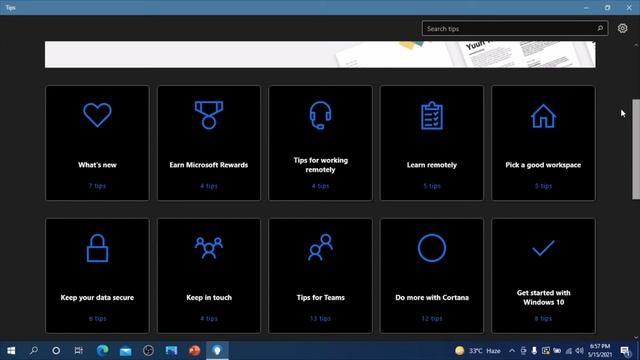Select the "Learn remotely" title
This screenshot has height=360, width=640.
coord(431,165)
